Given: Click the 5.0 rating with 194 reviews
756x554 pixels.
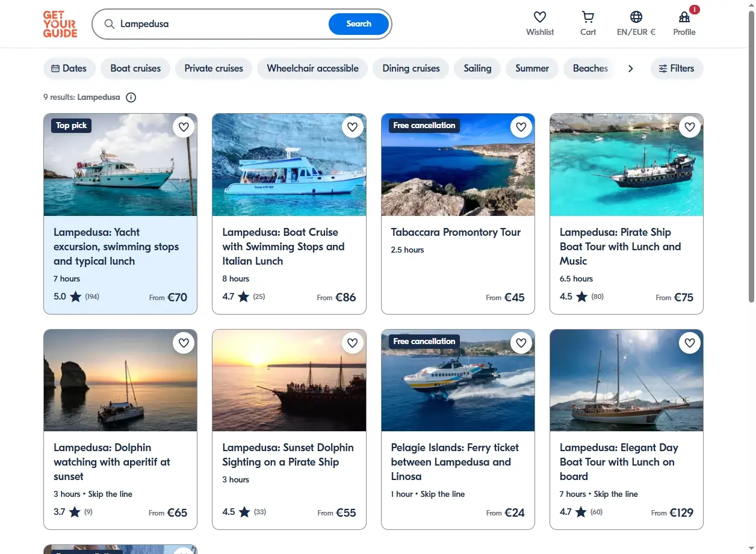Looking at the screenshot, I should click(x=76, y=297).
